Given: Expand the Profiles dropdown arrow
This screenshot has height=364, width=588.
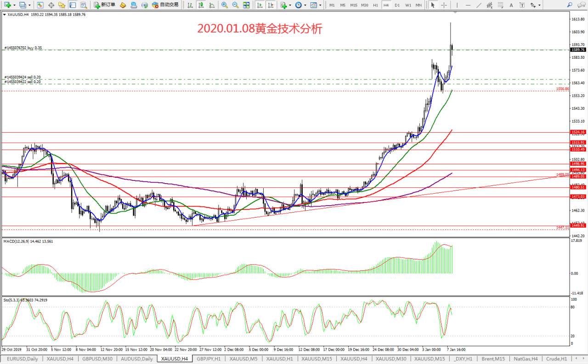Looking at the screenshot, I should click(30, 5).
